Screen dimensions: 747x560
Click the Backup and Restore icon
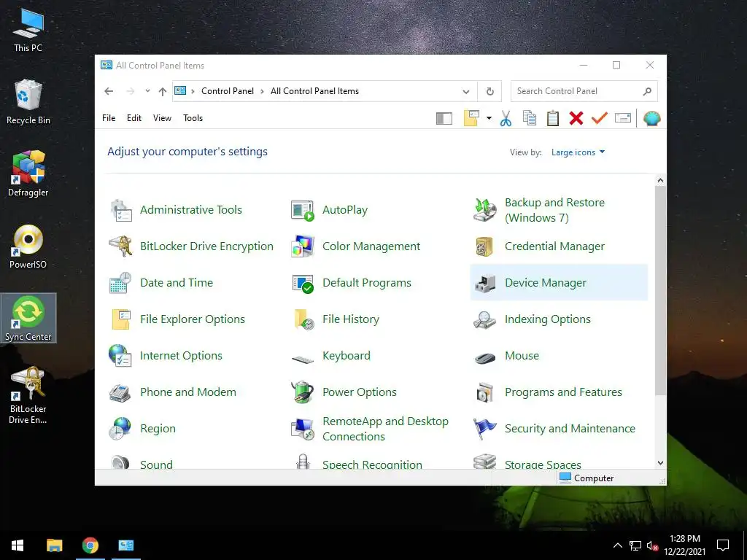[485, 210]
